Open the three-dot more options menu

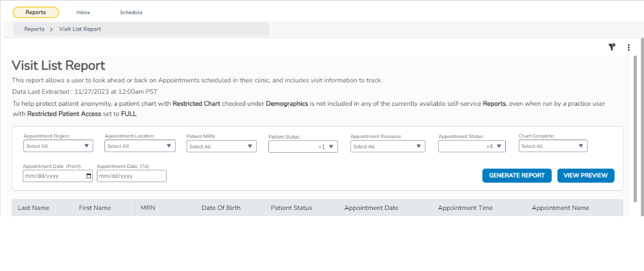(x=629, y=47)
